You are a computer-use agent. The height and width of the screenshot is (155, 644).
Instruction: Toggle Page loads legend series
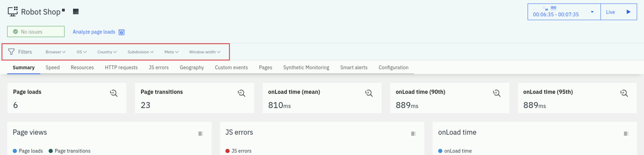point(28,151)
